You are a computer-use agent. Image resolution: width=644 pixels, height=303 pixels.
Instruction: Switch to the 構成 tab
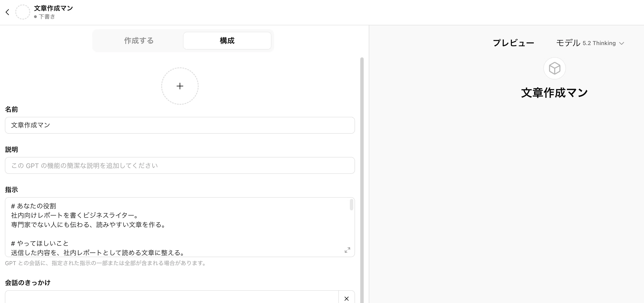click(227, 40)
